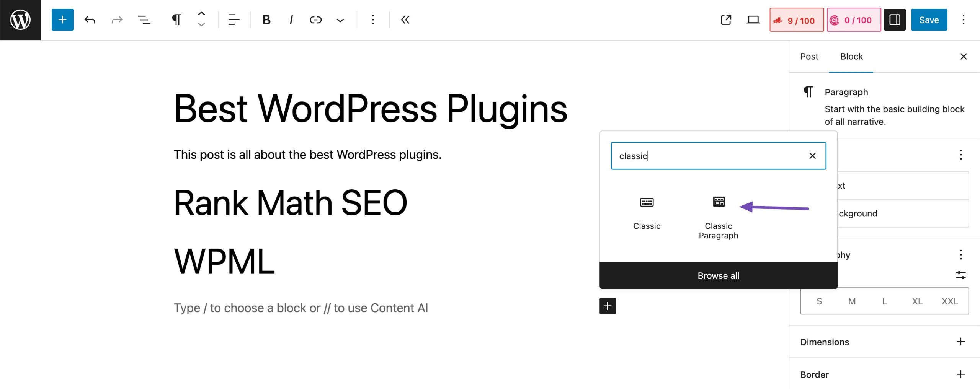Move the block up
Screen dimensions: 980x389
[x=201, y=14]
